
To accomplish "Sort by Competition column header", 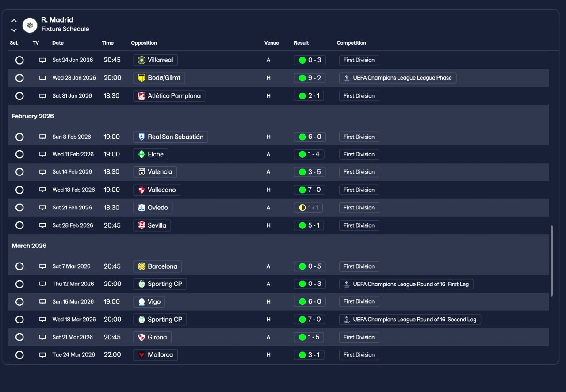I will (352, 43).
